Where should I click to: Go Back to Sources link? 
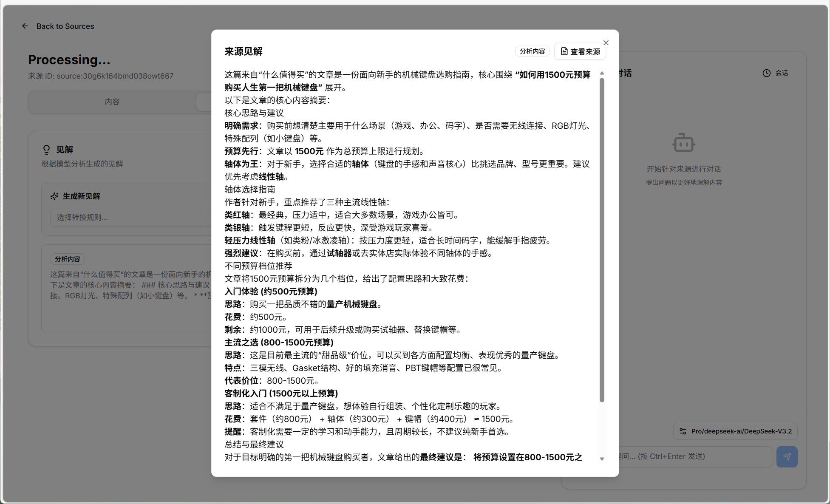65,26
